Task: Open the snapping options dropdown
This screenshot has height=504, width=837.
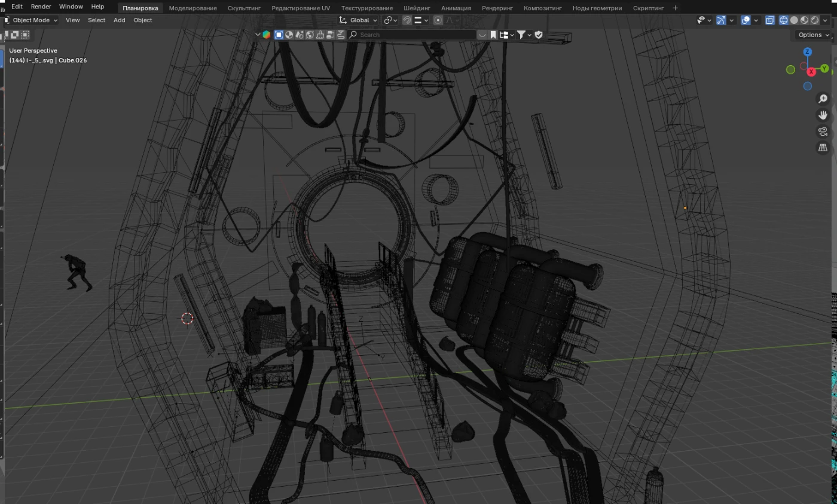Action: click(x=421, y=20)
